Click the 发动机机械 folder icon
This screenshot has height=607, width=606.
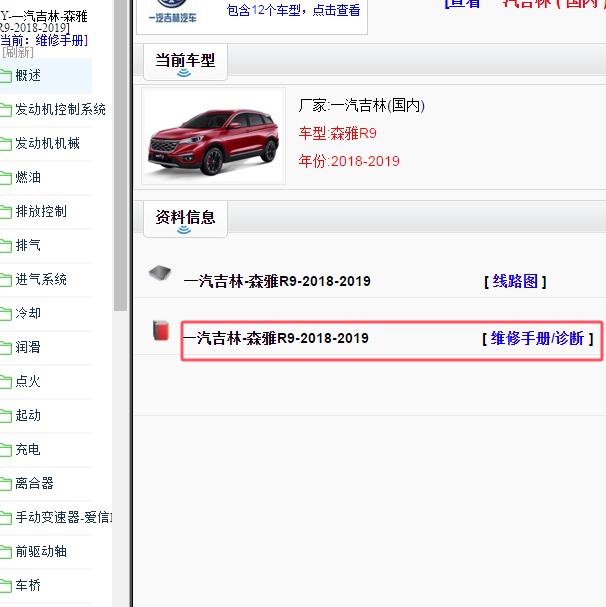click(x=5, y=144)
